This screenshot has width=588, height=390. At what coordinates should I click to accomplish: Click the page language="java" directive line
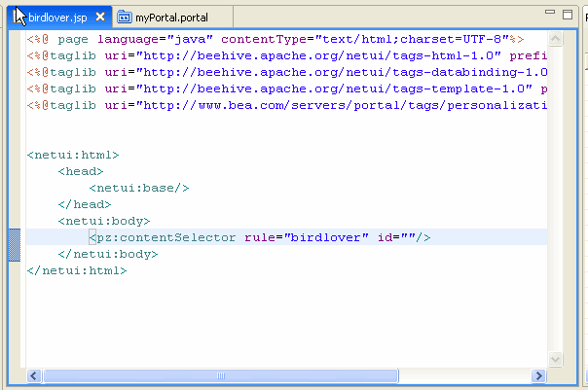[x=276, y=39]
